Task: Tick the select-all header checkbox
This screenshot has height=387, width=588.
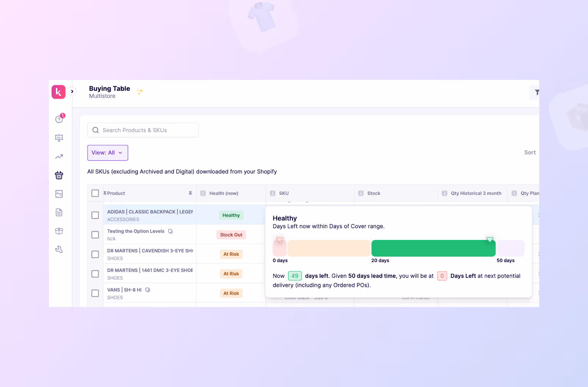Action: [x=95, y=193]
